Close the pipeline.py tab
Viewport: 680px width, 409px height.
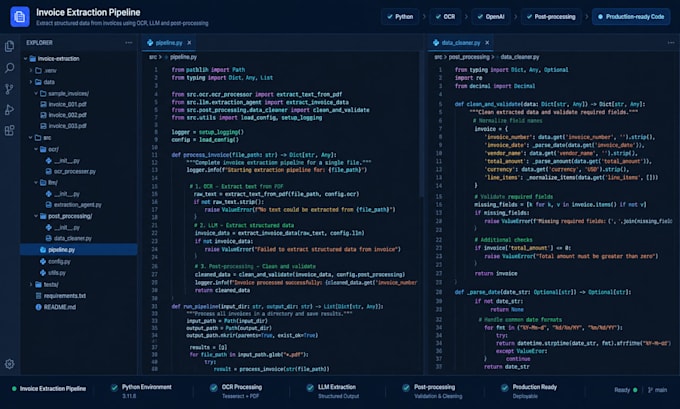189,43
